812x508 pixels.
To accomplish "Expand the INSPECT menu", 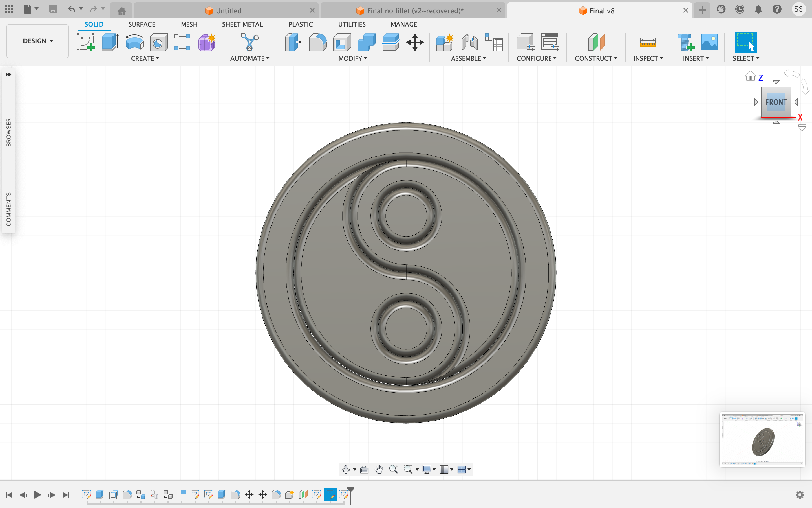I will [x=648, y=58].
